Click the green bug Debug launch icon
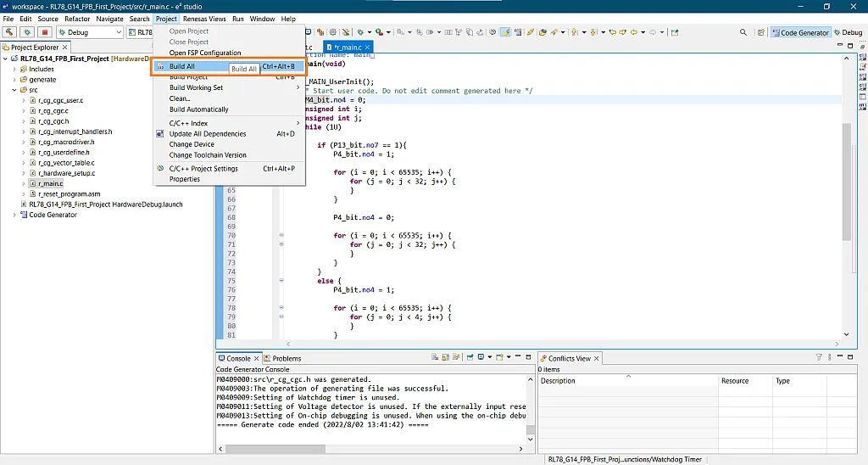Image resolution: width=868 pixels, height=465 pixels. click(27, 32)
